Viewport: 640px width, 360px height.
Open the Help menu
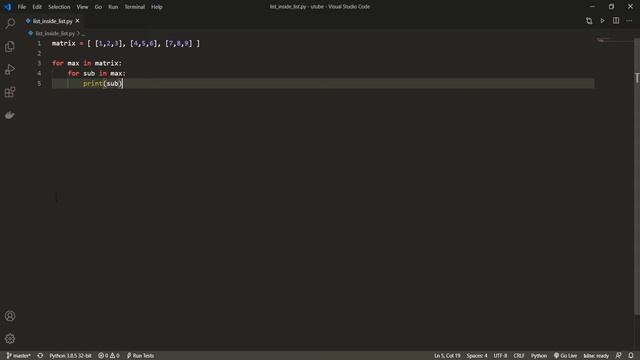(157, 7)
